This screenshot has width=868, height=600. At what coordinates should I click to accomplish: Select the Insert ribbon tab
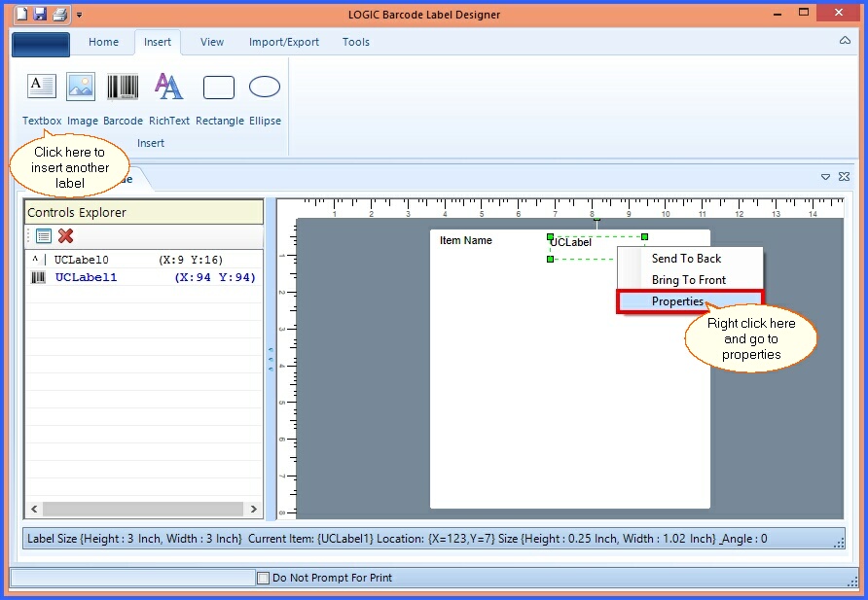[158, 42]
